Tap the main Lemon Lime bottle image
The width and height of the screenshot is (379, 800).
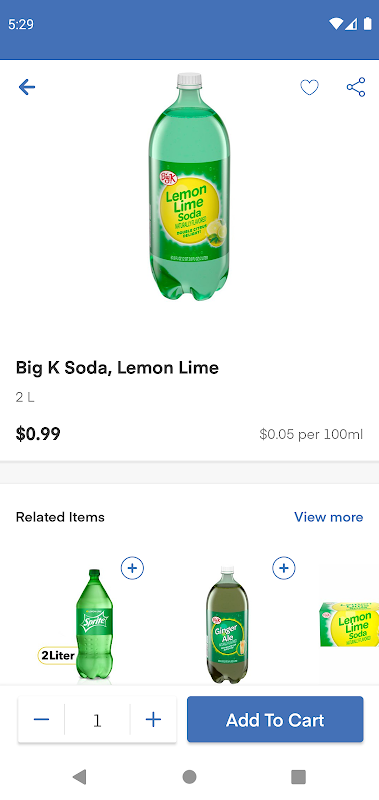189,186
